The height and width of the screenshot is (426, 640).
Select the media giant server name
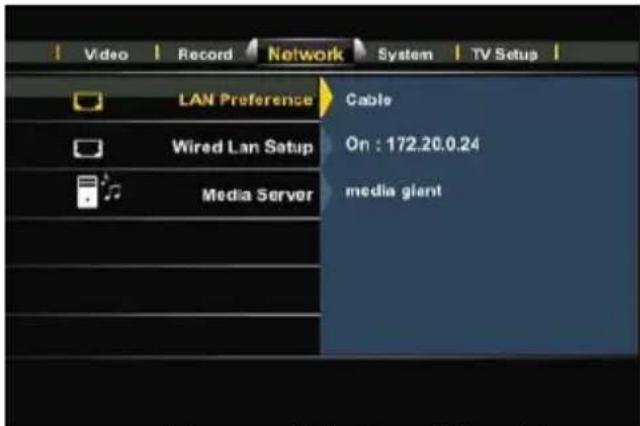tap(393, 191)
